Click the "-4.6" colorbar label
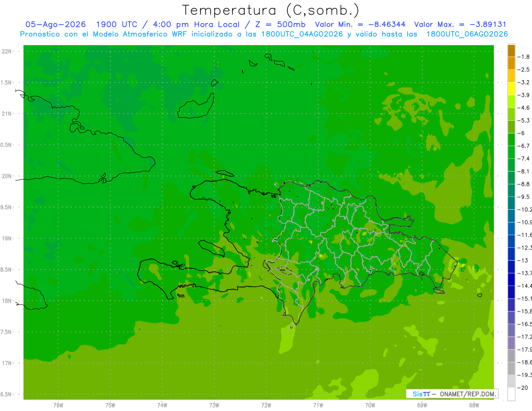This screenshot has height=411, width=532. click(x=524, y=108)
